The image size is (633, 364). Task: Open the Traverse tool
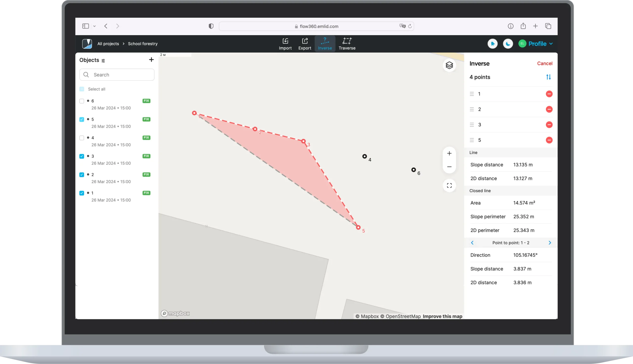[347, 44]
